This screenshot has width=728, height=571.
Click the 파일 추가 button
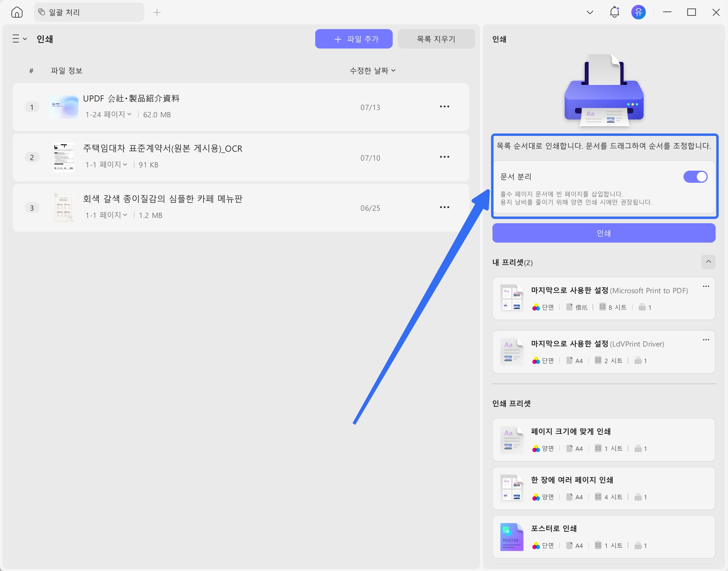tap(354, 39)
